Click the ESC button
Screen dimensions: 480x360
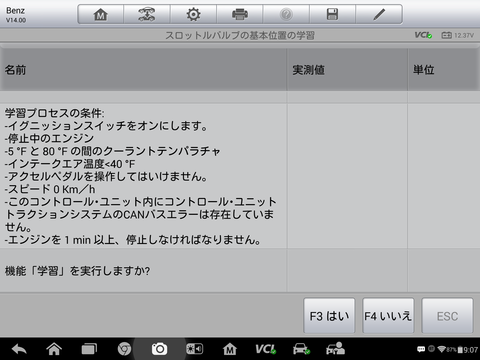(447, 316)
